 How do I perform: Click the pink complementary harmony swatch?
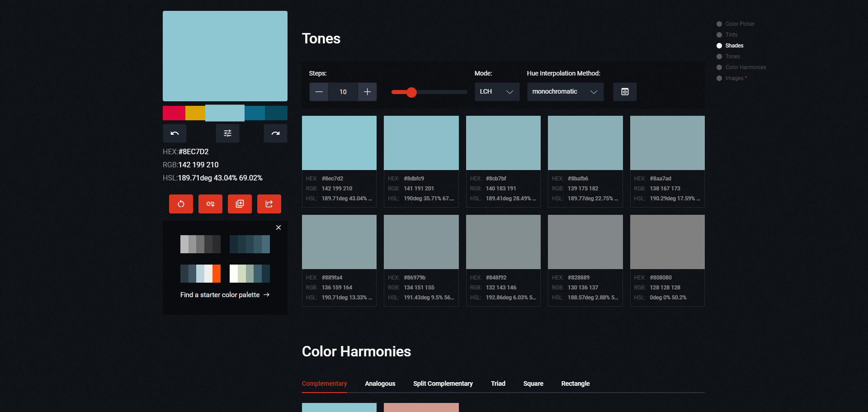pos(421,407)
